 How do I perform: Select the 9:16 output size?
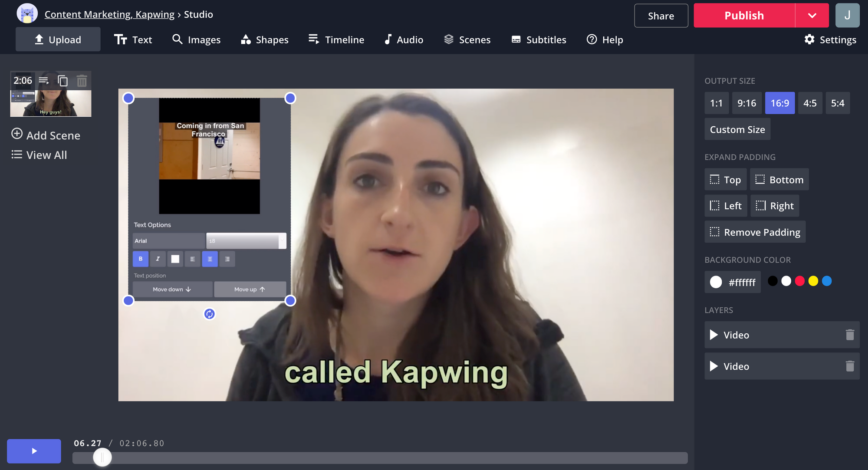(x=746, y=103)
